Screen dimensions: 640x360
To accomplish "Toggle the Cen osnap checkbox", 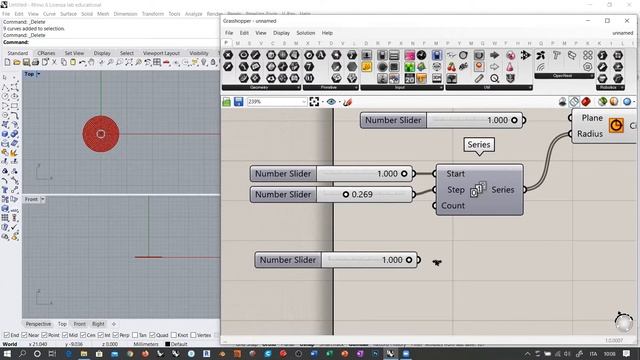I will point(83,335).
